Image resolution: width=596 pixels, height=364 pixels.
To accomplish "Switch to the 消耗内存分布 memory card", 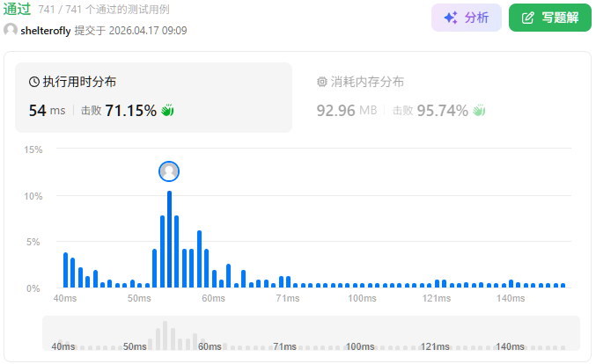I will [440, 97].
